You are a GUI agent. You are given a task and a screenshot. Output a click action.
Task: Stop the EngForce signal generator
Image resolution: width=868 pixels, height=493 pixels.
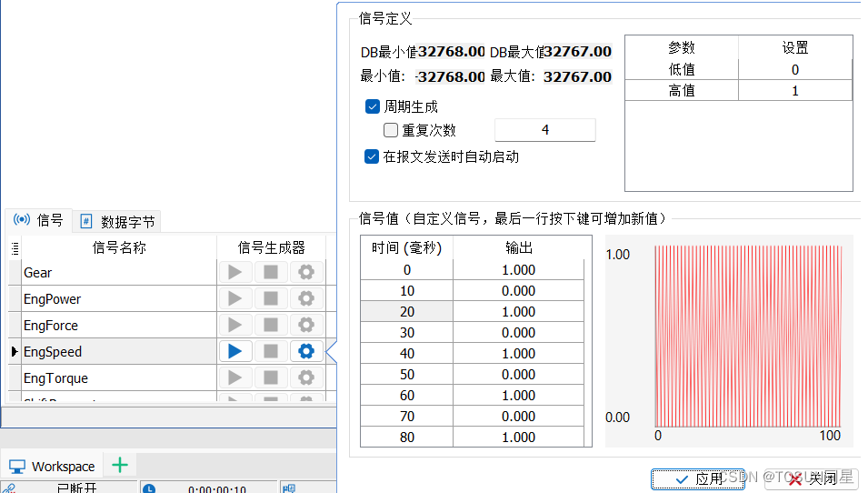[x=271, y=325]
